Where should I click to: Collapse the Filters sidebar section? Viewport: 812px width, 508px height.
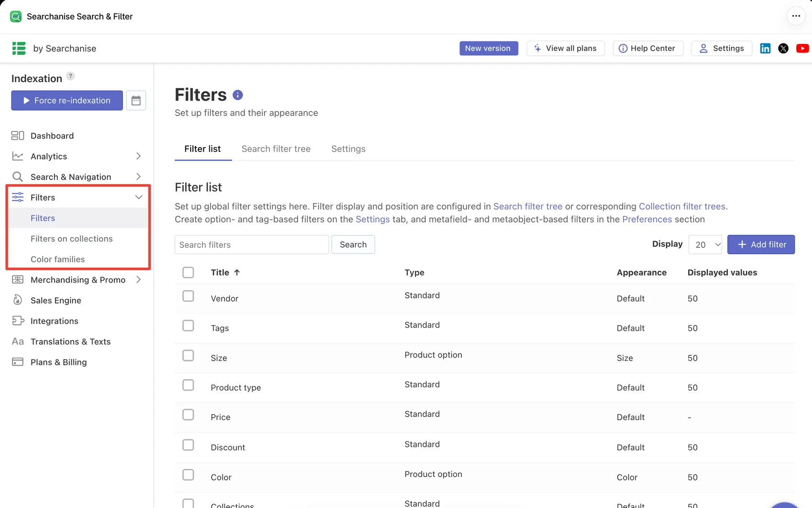[x=139, y=197]
